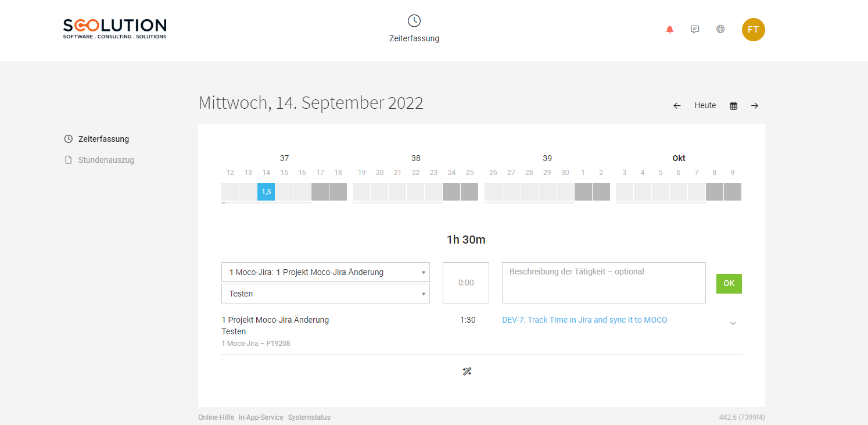Click the hours input field 0:00
The height and width of the screenshot is (425, 868).
(x=466, y=283)
